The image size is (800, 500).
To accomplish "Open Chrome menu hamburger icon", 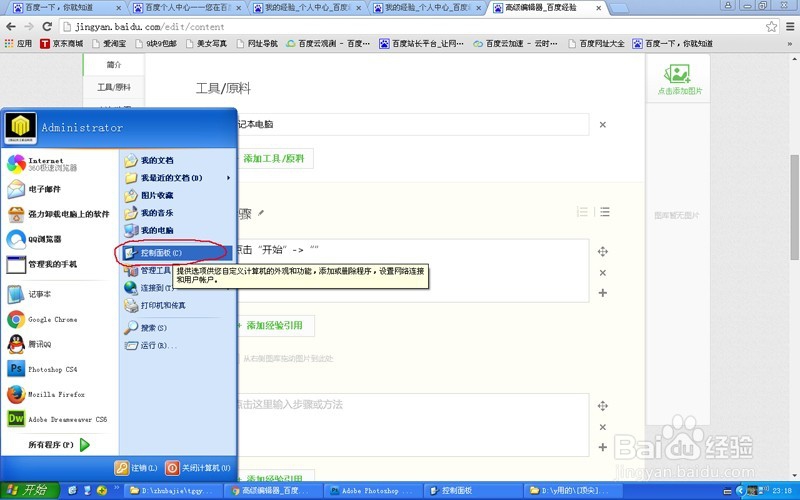I will (x=790, y=27).
